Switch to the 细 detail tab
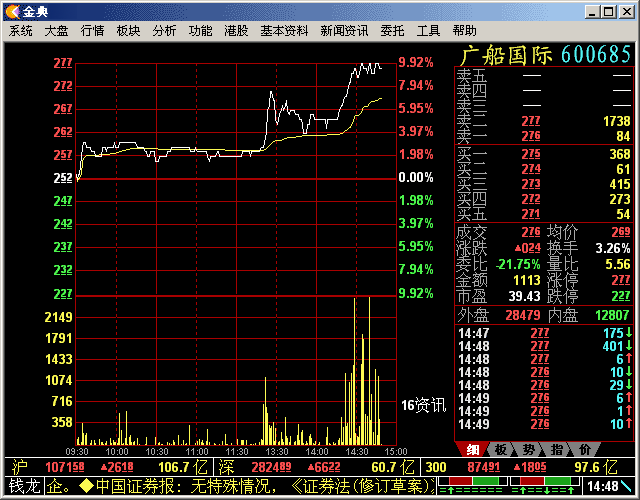This screenshot has height=500, width=640. click(x=472, y=449)
